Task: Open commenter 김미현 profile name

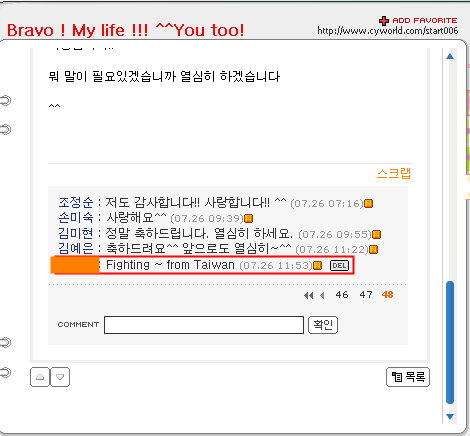Action: point(76,233)
